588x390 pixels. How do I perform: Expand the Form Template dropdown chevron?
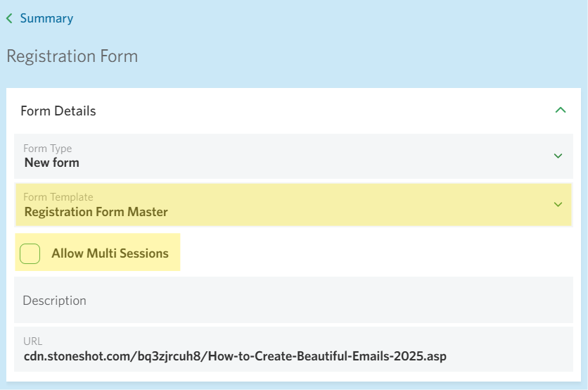pos(558,205)
